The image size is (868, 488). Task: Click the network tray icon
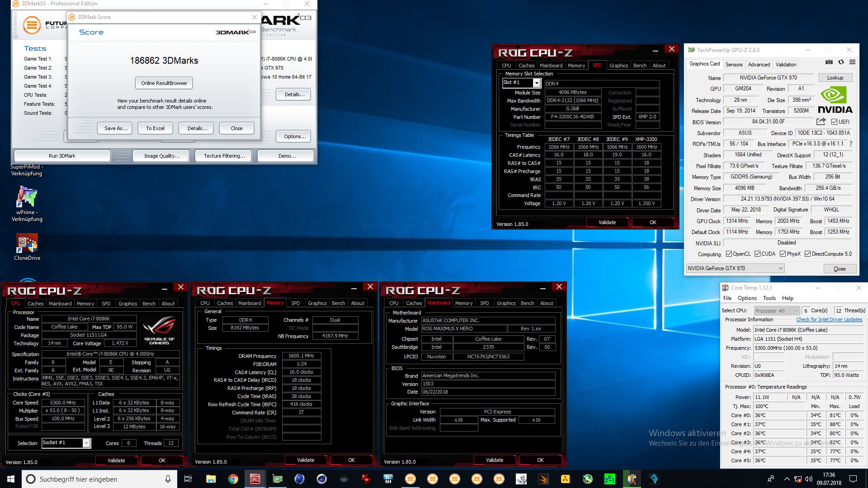(798, 479)
